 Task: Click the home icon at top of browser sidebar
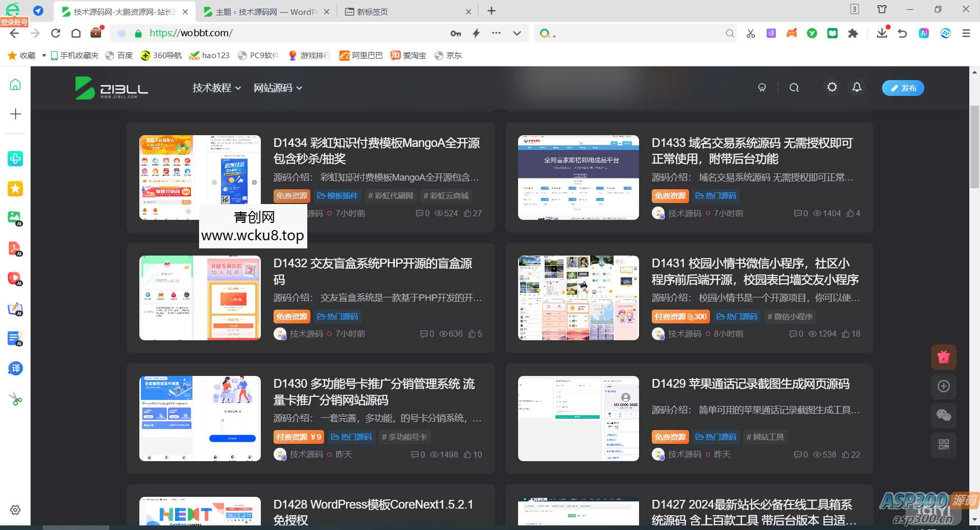(15, 84)
